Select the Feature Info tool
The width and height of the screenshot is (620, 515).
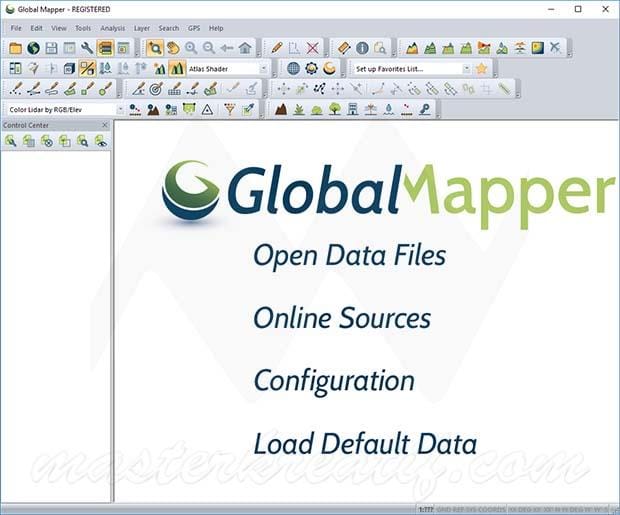(362, 48)
